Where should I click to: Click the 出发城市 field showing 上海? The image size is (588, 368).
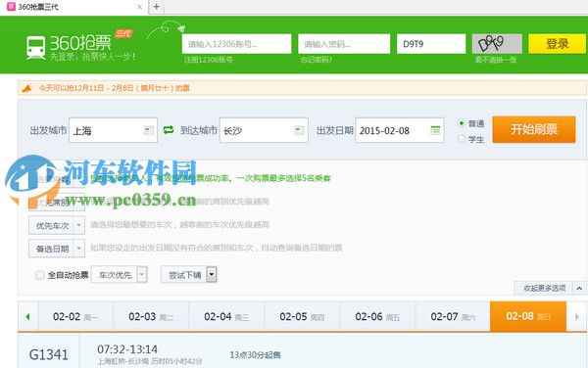[x=113, y=130]
